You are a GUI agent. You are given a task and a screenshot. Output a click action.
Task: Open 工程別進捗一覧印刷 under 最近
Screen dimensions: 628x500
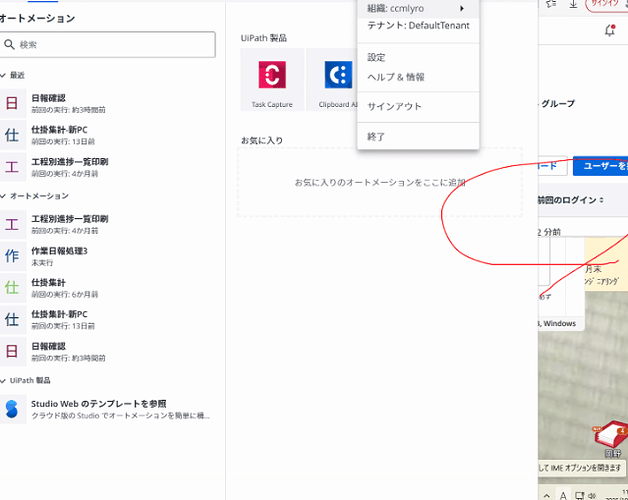108,167
